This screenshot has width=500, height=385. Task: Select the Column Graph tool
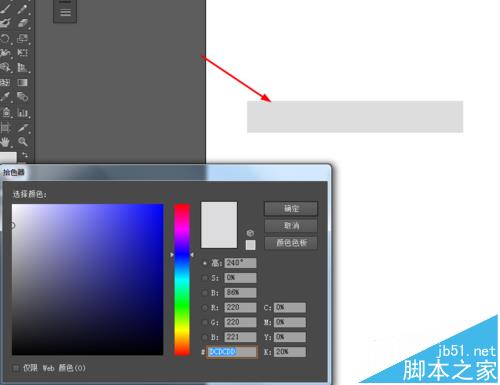click(22, 112)
